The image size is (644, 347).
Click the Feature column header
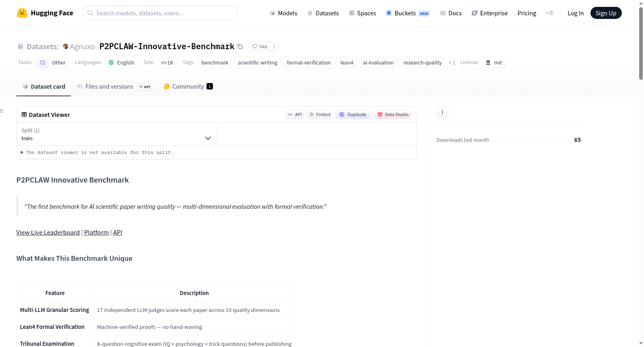point(55,293)
